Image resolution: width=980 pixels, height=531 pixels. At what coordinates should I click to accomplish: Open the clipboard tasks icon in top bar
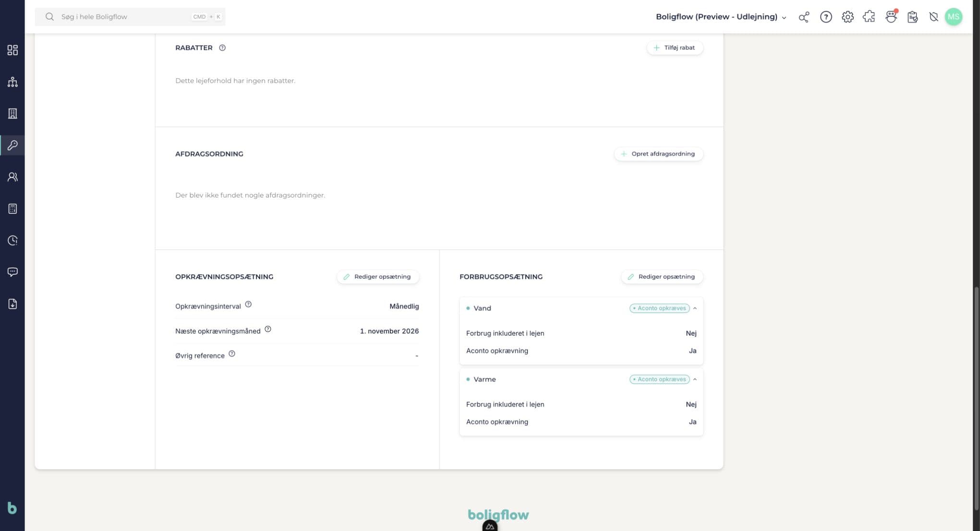coord(913,17)
